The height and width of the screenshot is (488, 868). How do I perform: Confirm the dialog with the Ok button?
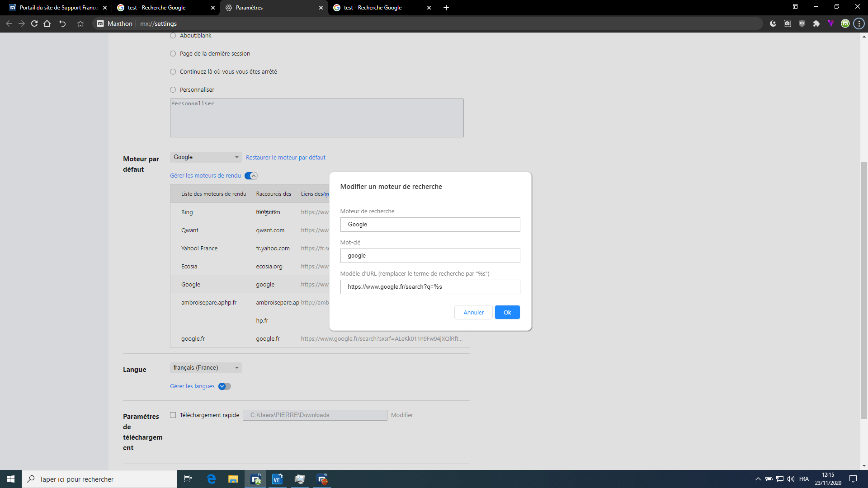click(507, 312)
